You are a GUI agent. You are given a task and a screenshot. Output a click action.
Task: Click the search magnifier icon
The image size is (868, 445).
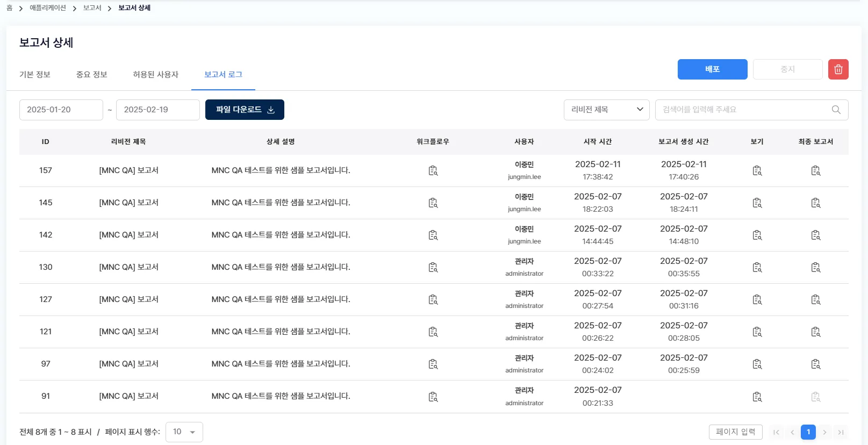tap(836, 110)
